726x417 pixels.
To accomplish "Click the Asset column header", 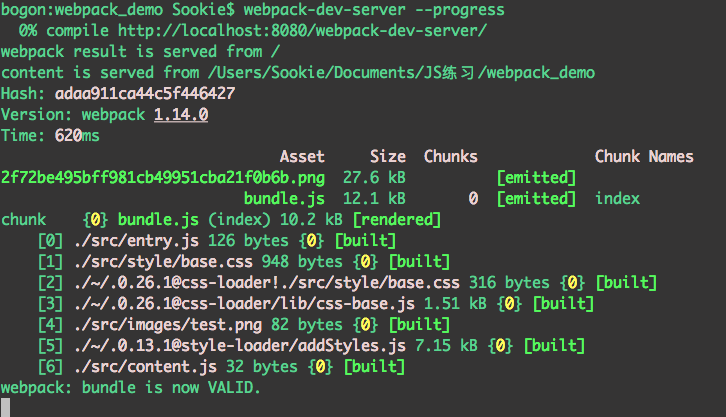I will [302, 156].
